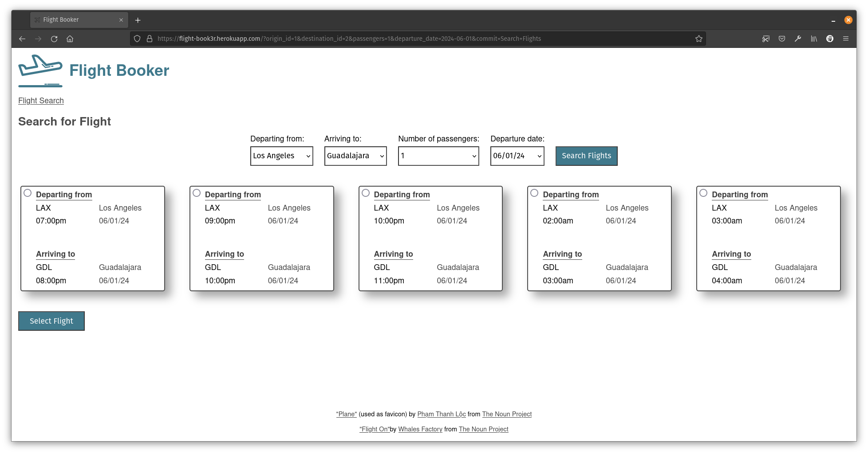Open the browser library icon

pos(814,39)
